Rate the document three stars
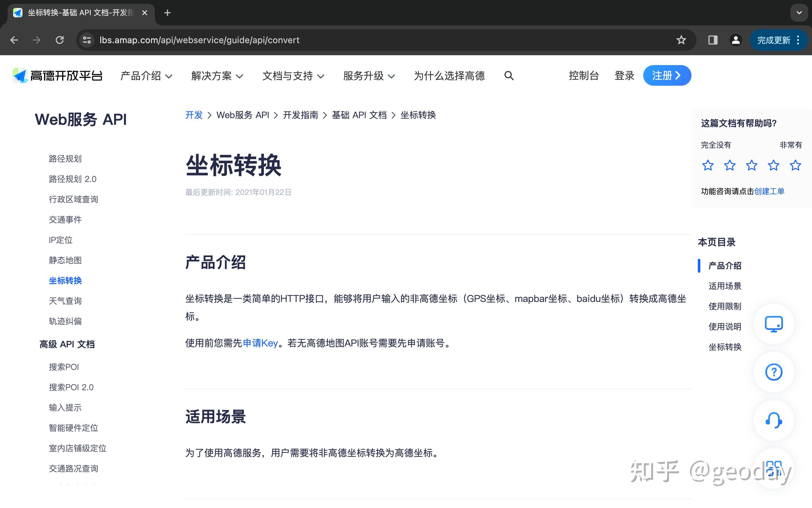The image size is (812, 508). pyautogui.click(x=751, y=165)
